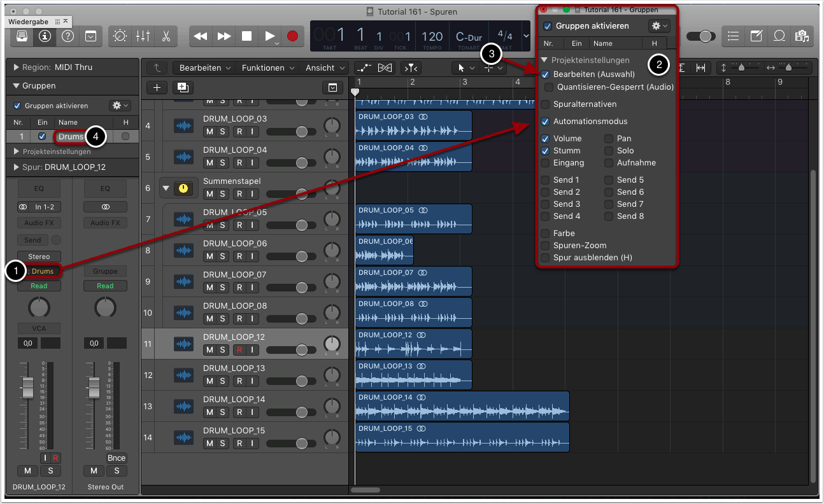Viewport: 824px width, 504px height.
Task: Open the gear dropdown beside Gruppen aktivieren
Action: coord(658,26)
